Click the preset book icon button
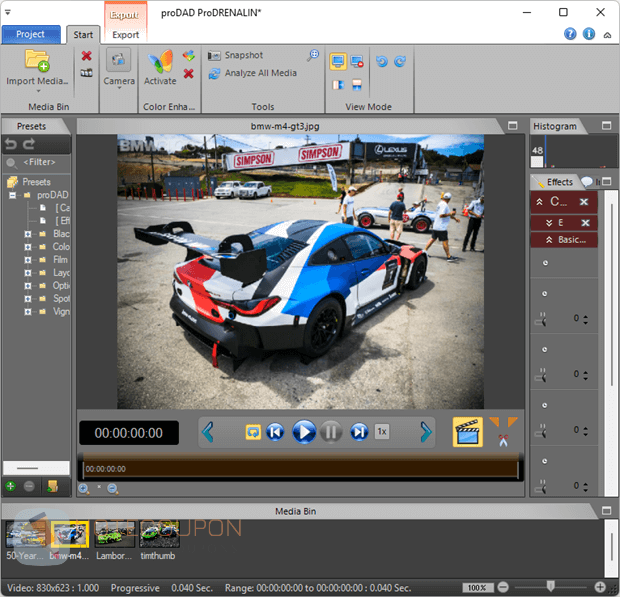Viewport: 620px width, 597px height. click(52, 486)
